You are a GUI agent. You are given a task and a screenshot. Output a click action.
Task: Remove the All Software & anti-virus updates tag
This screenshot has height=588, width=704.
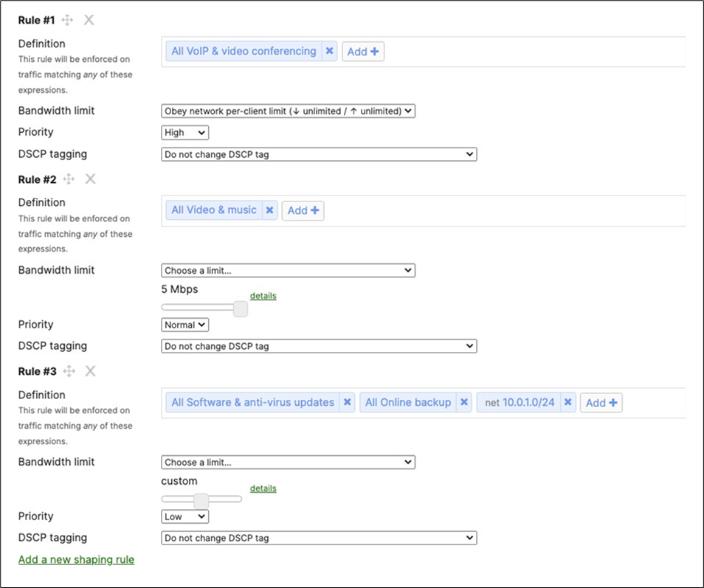[x=348, y=402]
